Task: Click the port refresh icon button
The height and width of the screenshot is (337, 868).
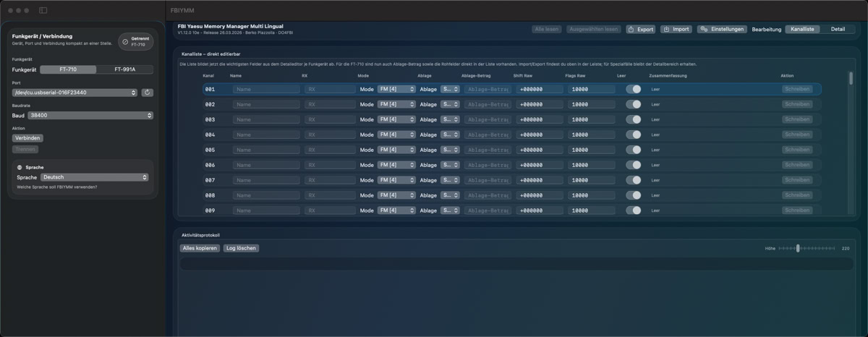Action: tap(148, 93)
